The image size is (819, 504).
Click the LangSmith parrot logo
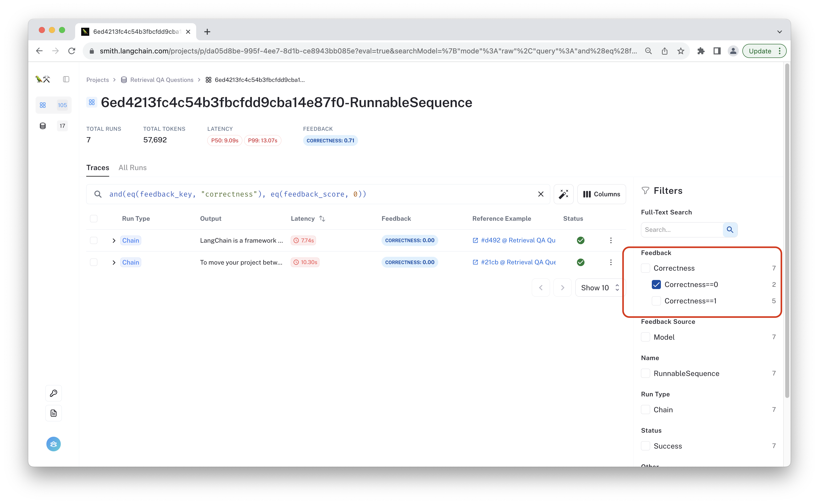pyautogui.click(x=43, y=79)
